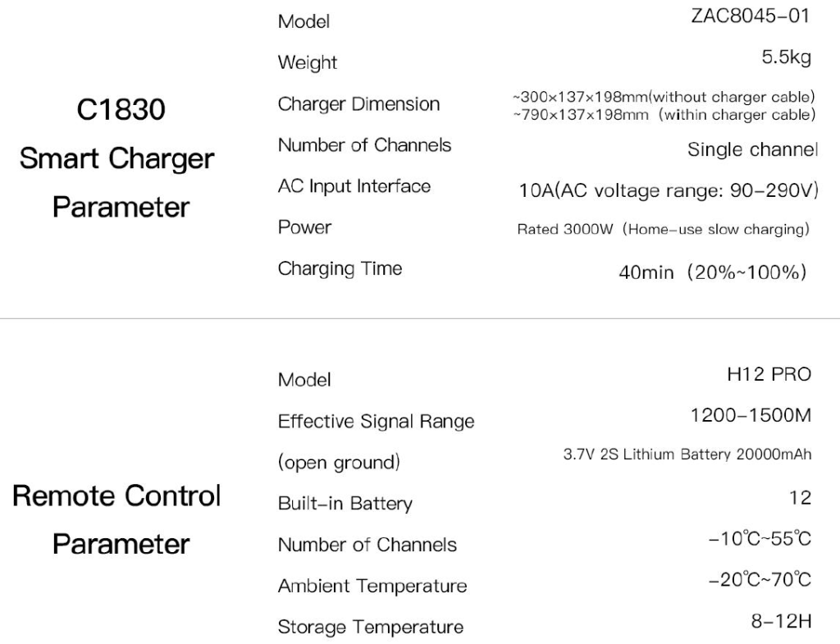Select the -20℃~70℃ temperature value
The width and height of the screenshot is (840, 644).
tap(760, 580)
